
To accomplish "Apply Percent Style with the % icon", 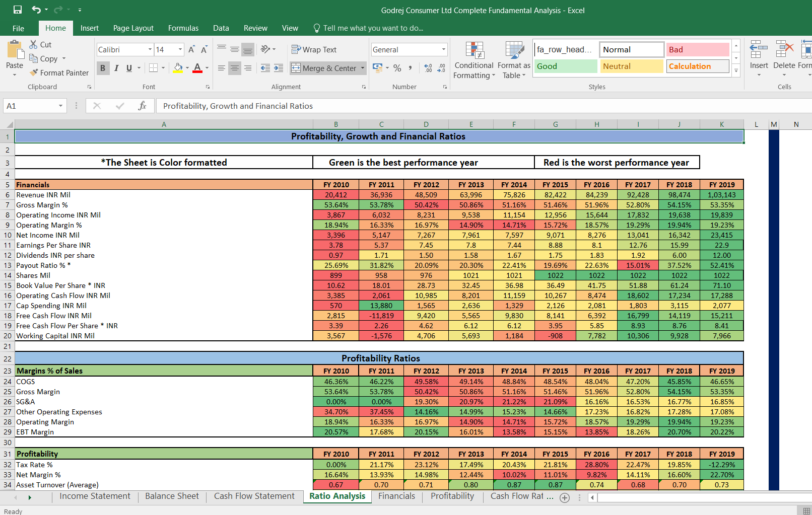I will pos(397,68).
